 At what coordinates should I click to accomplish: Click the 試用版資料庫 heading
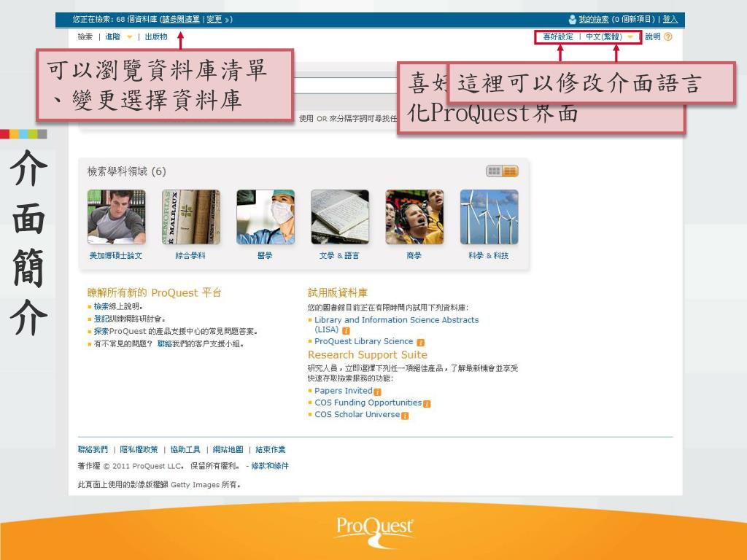pyautogui.click(x=337, y=292)
